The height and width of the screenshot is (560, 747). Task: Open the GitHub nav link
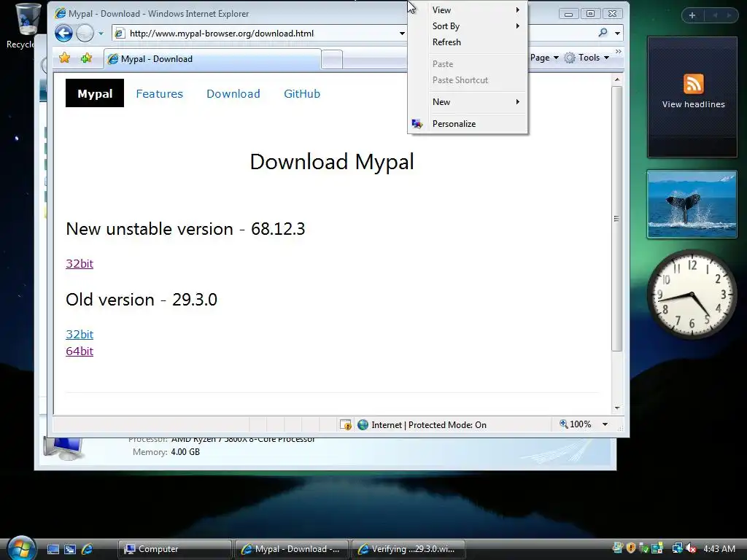pyautogui.click(x=302, y=94)
